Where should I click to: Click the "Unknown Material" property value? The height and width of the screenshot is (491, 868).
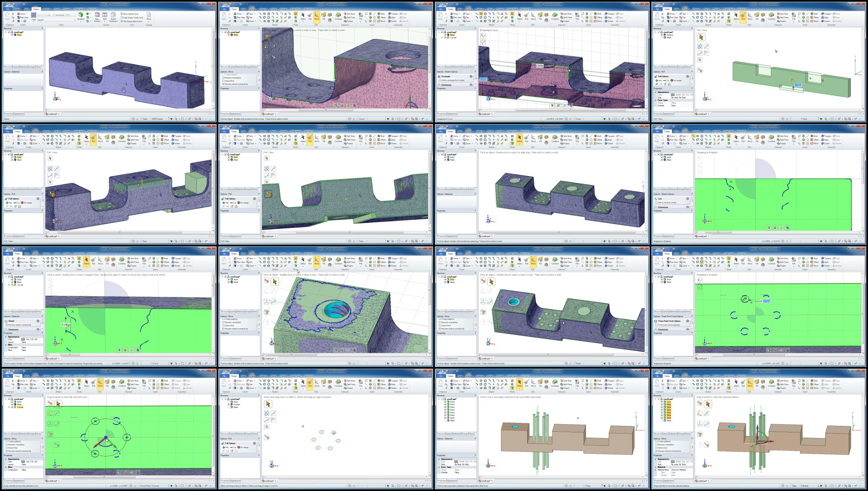tap(678, 470)
